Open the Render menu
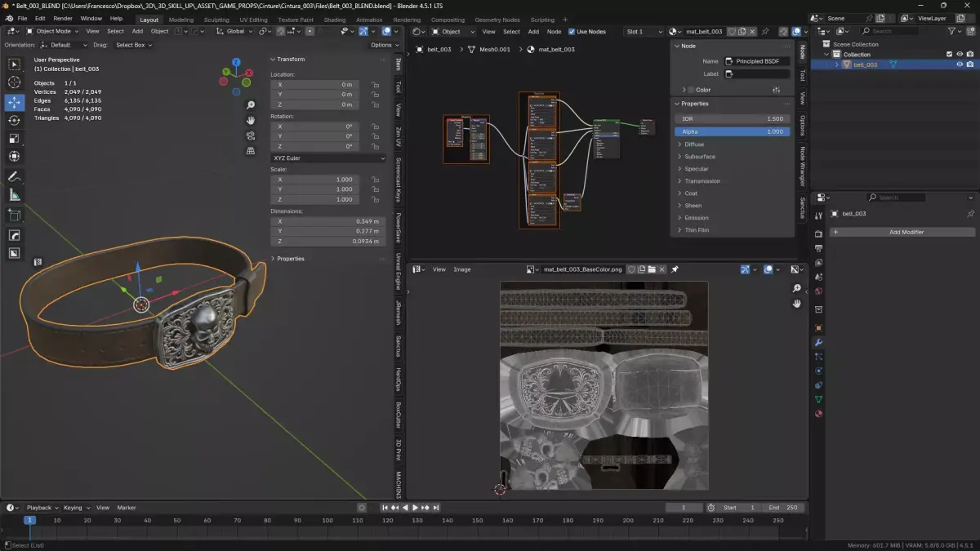The image size is (980, 551). click(x=63, y=18)
